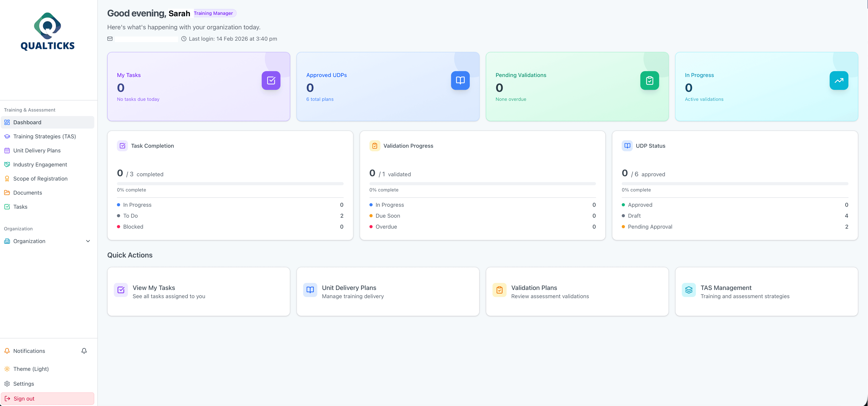
Task: Click the Scope of Registration badge icon
Action: [7, 178]
